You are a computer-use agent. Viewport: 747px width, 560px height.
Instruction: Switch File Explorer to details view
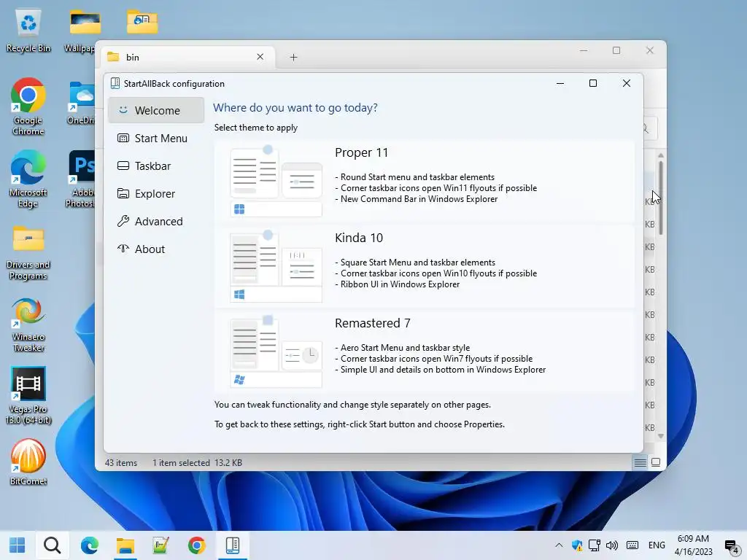[640, 462]
